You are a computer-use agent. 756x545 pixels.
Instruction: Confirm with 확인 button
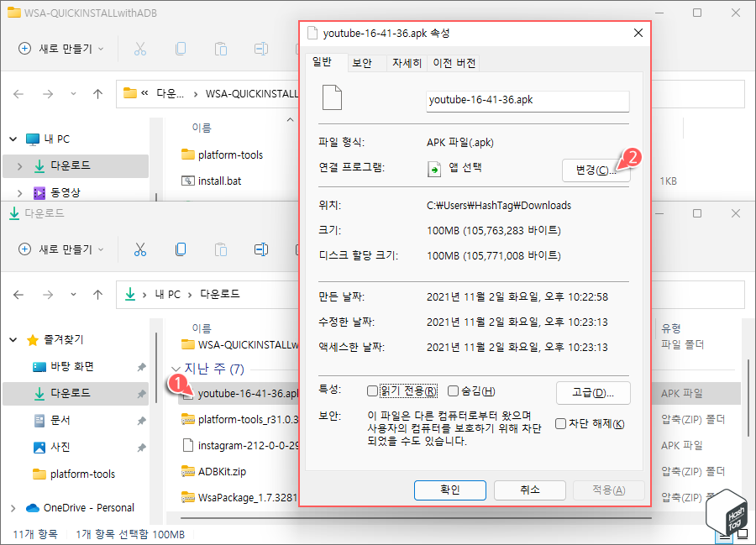[x=450, y=490]
